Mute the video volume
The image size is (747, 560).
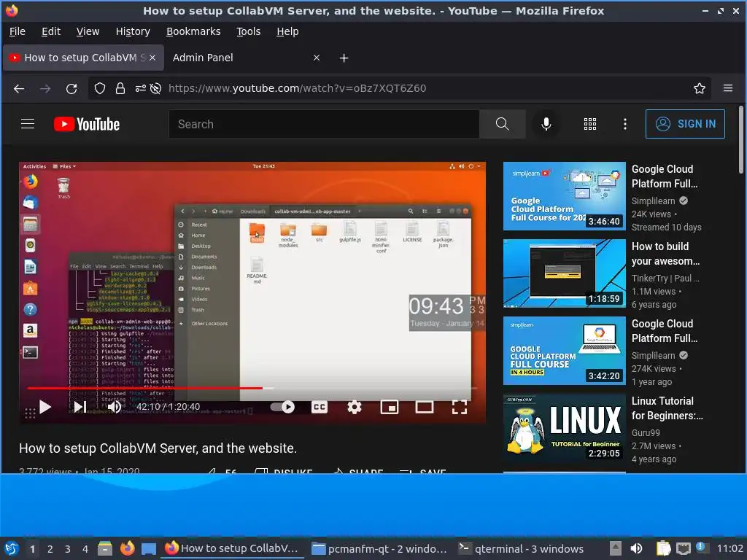point(115,407)
